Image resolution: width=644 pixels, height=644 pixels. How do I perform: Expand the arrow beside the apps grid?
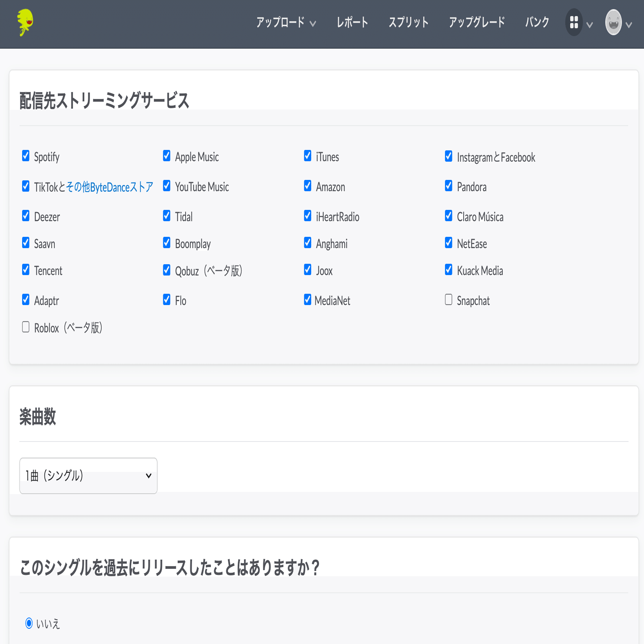tap(590, 25)
